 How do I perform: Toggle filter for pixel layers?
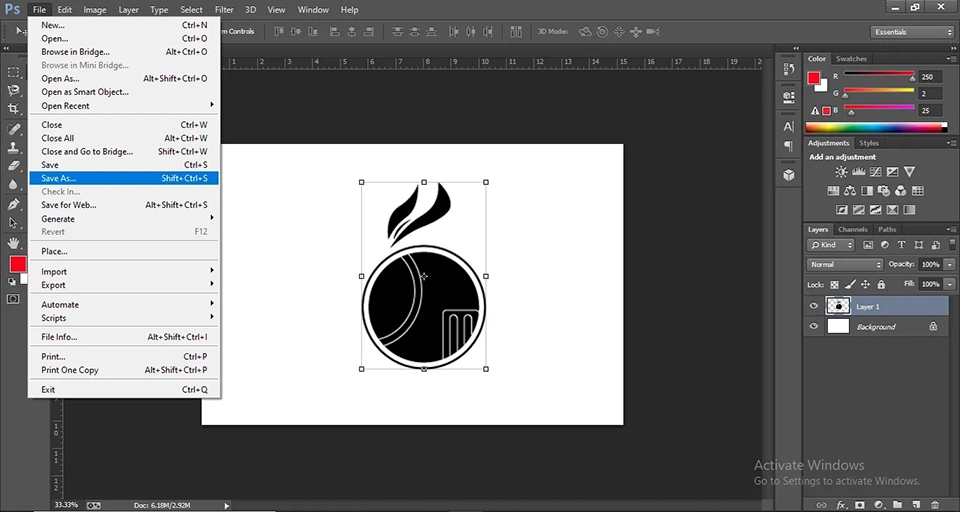868,245
